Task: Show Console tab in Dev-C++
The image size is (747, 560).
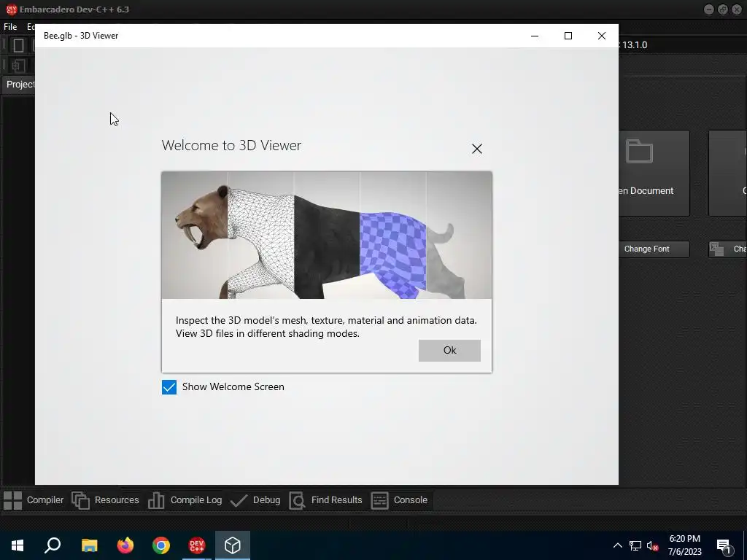Action: click(399, 500)
